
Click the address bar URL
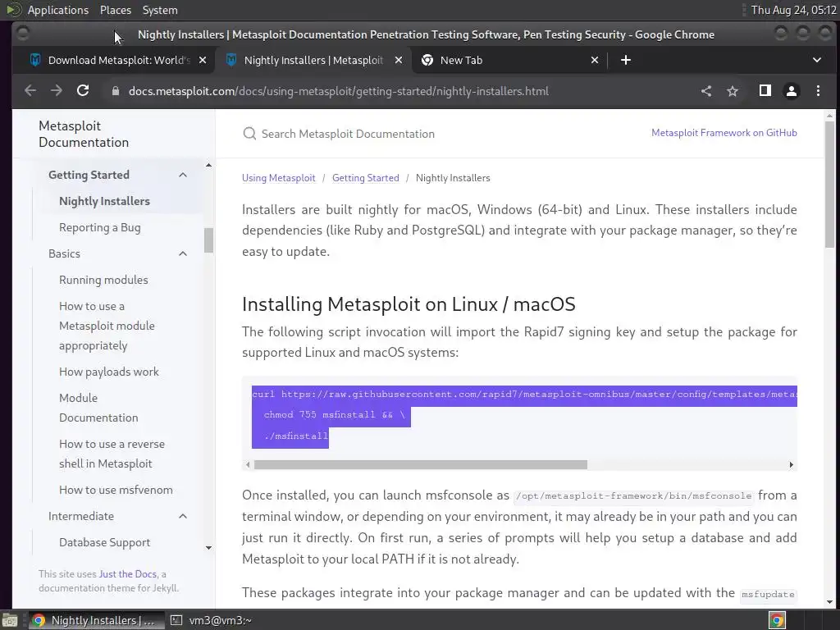(x=339, y=91)
